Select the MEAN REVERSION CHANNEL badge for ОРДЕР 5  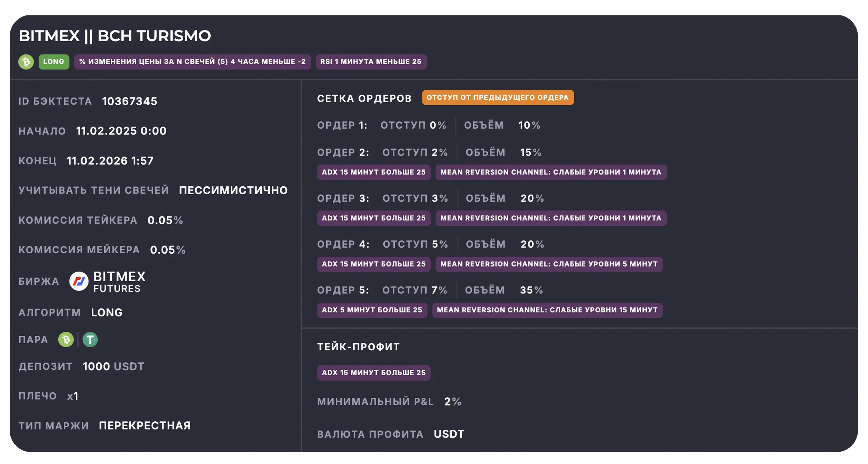[547, 310]
